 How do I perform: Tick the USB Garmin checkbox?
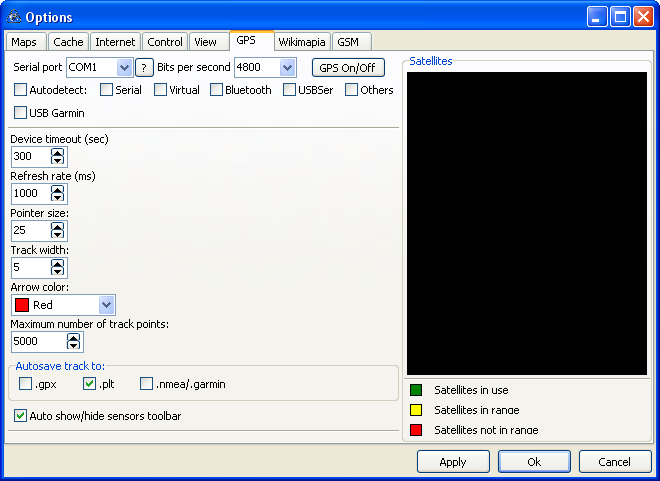pos(22,113)
